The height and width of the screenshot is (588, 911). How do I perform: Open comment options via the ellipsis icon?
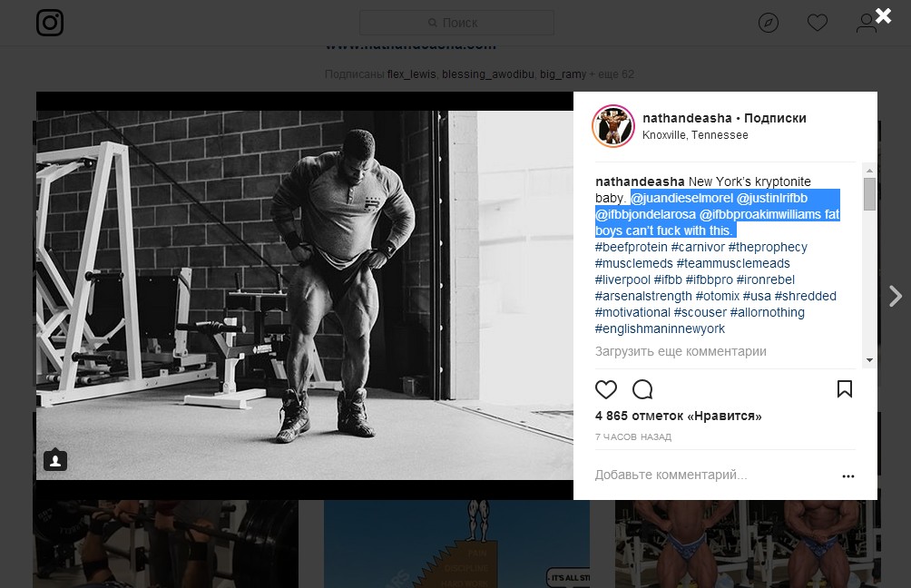(848, 475)
